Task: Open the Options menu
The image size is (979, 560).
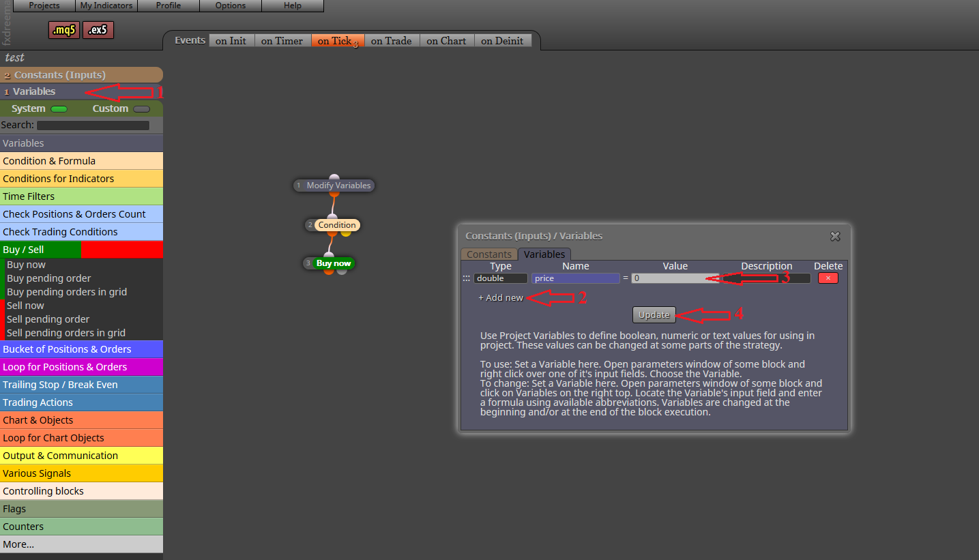Action: pyautogui.click(x=231, y=5)
